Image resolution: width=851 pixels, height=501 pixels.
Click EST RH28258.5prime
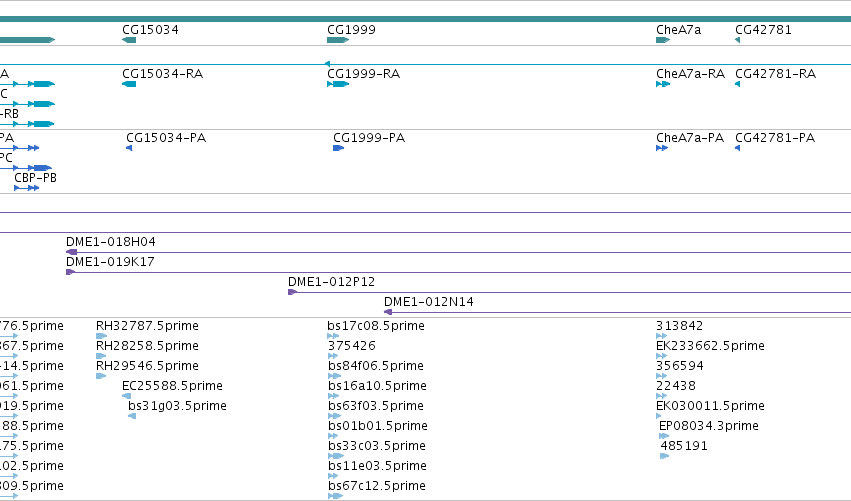click(147, 346)
